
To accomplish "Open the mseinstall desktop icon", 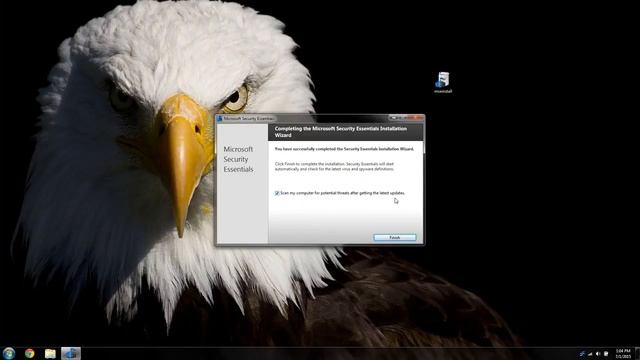I will tap(443, 82).
